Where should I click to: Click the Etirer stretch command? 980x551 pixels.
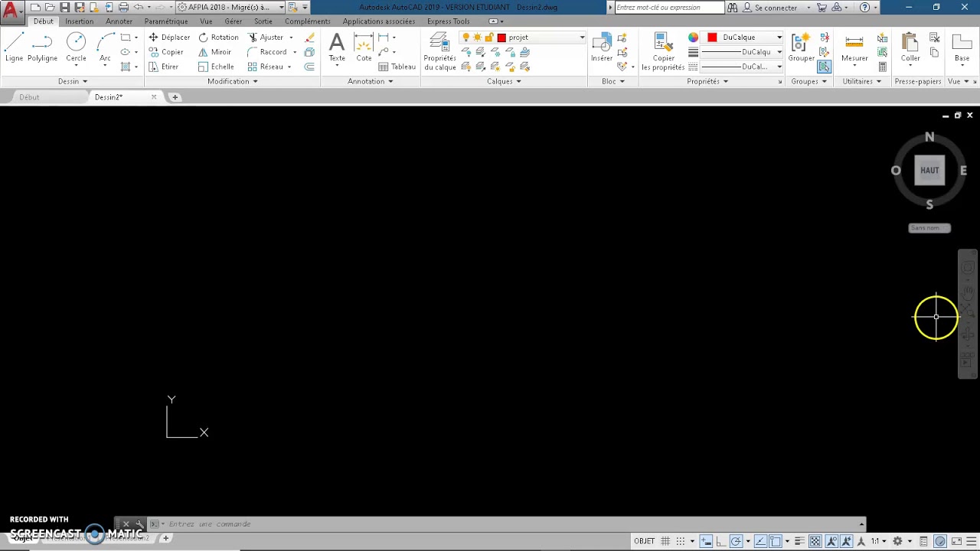click(x=163, y=67)
